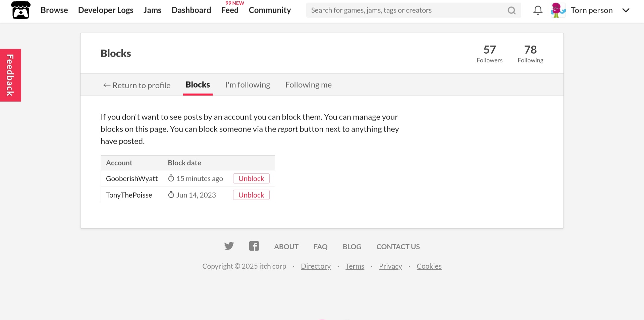Open the Facebook icon in footer

254,246
